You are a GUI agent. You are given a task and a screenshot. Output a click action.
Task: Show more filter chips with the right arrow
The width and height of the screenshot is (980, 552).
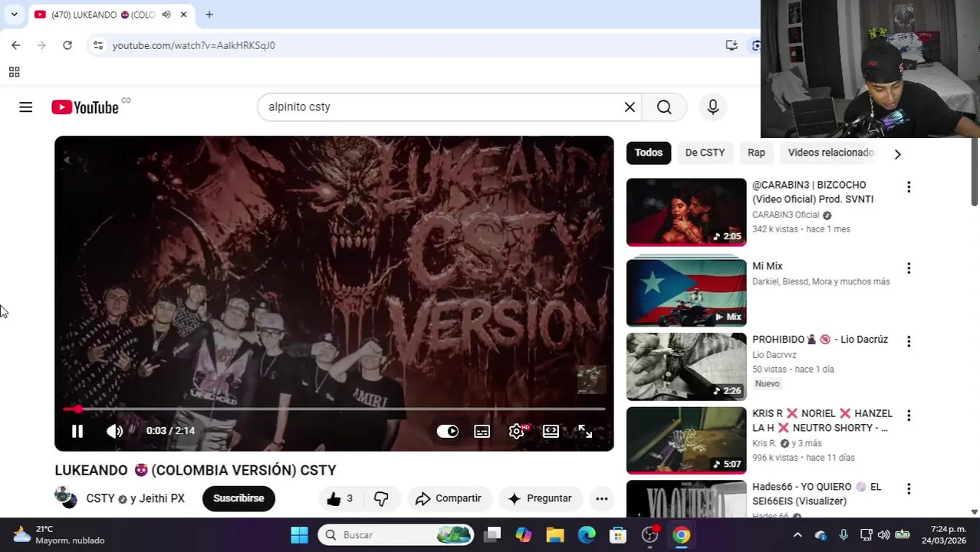897,153
